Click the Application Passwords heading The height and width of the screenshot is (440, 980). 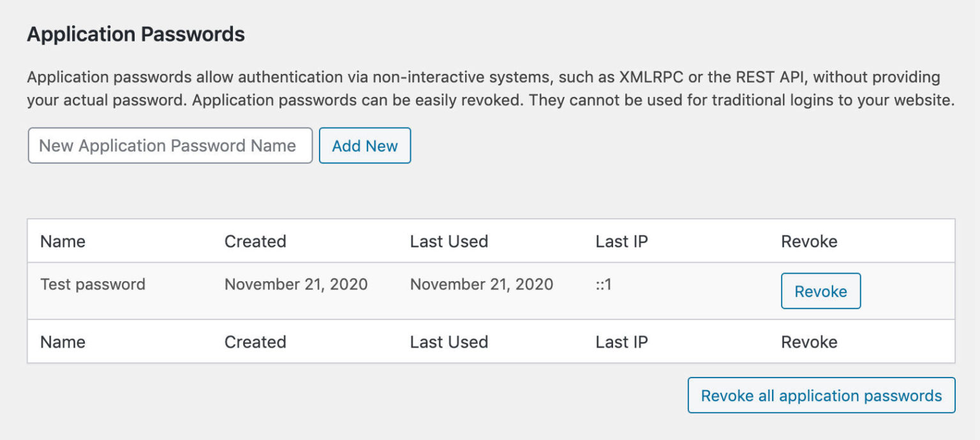[x=135, y=34]
